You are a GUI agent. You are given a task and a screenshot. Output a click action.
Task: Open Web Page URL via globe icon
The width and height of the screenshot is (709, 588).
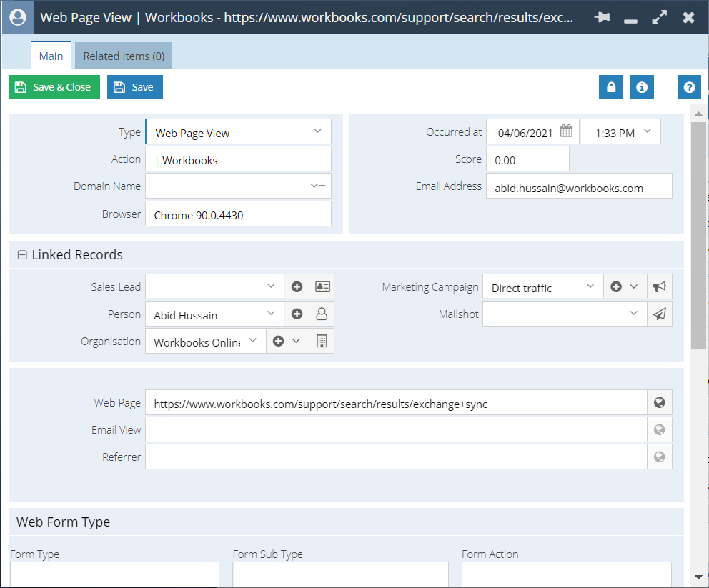pos(660,402)
